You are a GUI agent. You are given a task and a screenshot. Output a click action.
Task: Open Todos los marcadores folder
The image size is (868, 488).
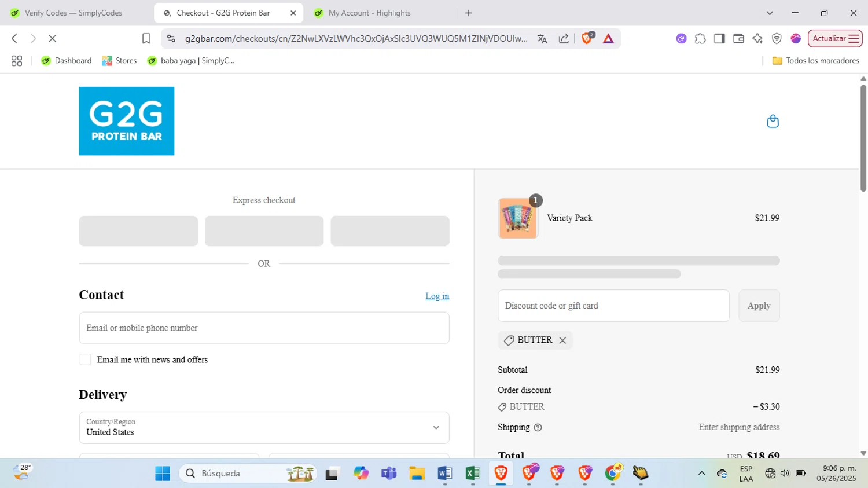pos(815,61)
